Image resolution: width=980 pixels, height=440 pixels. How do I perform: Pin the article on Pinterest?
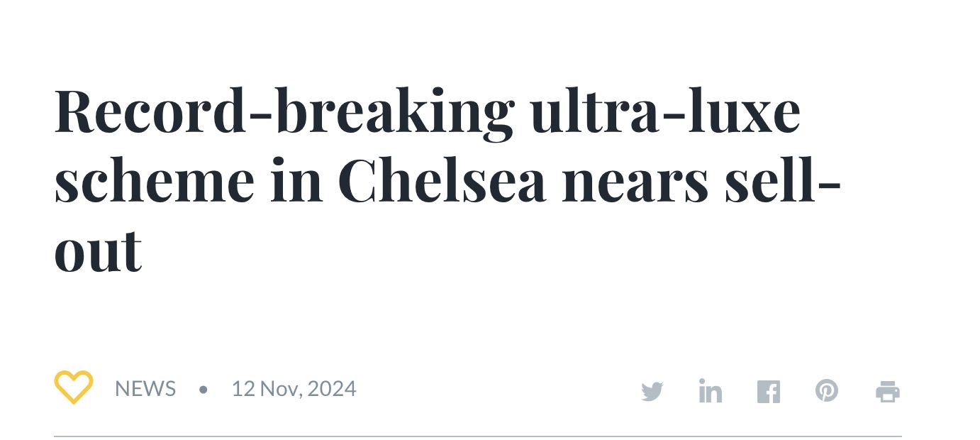click(827, 391)
